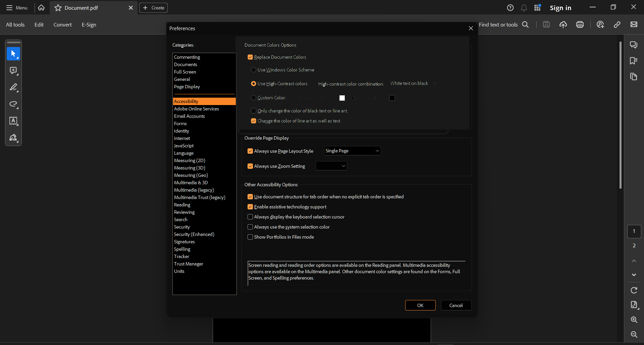
Task: Open the Page Layout Style dropdown showing Single Page
Action: 353,151
